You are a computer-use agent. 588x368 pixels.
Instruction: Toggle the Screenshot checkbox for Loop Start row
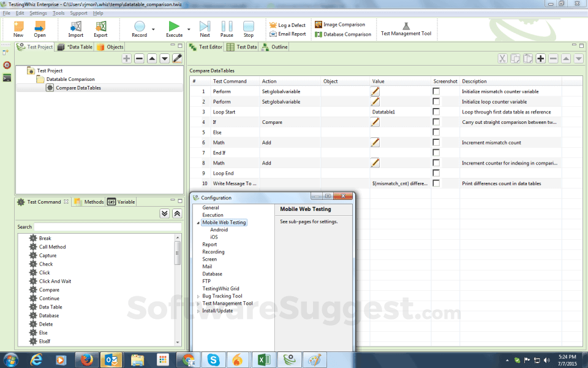[436, 112]
